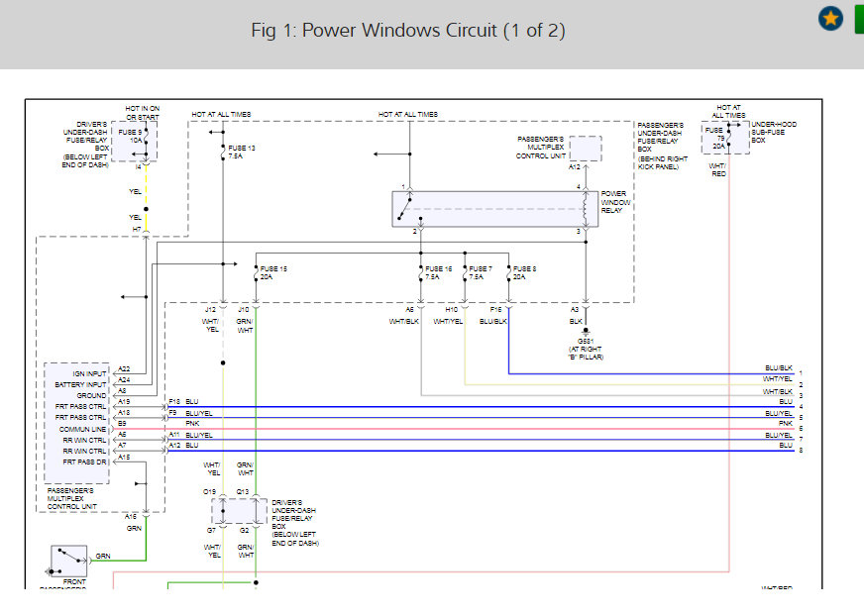864x616 pixels.
Task: Click the green button at top right
Action: coord(858,19)
